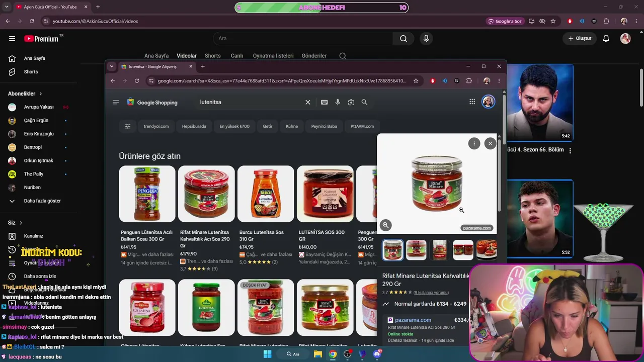Viewport: 644px width, 362px height.
Task: Play the 5:52 video thumbnail on YouTube
Action: coord(539,219)
